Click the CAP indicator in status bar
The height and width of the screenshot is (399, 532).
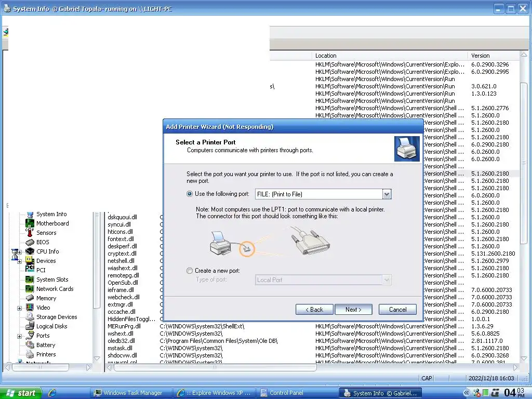click(427, 378)
